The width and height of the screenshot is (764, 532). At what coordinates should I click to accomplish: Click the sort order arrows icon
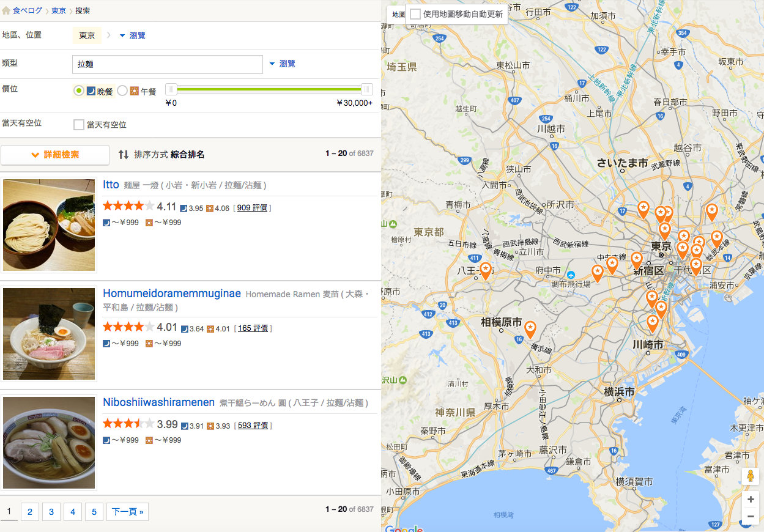coord(124,155)
